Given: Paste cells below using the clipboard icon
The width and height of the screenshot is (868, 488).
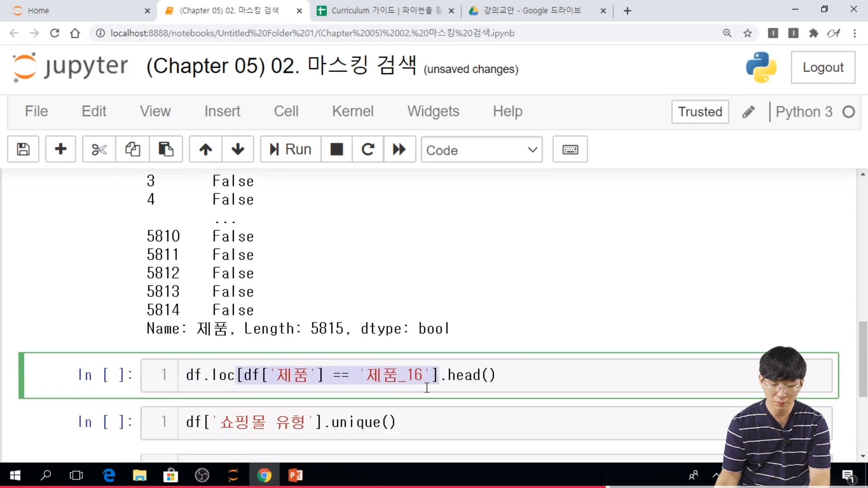Looking at the screenshot, I should point(165,149).
